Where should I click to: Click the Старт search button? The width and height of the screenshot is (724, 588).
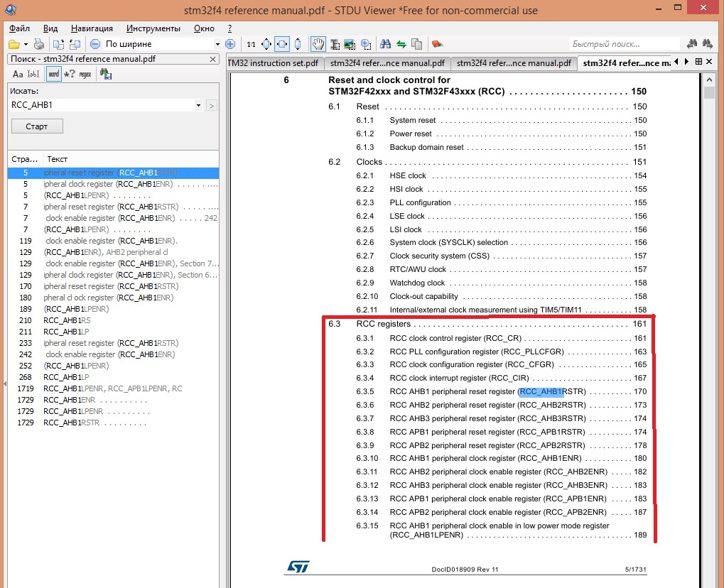pos(37,126)
